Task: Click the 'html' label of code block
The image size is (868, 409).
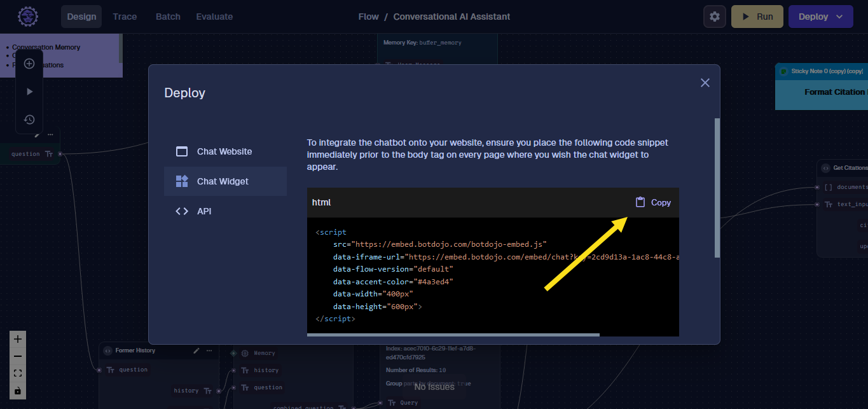Action: click(x=321, y=202)
